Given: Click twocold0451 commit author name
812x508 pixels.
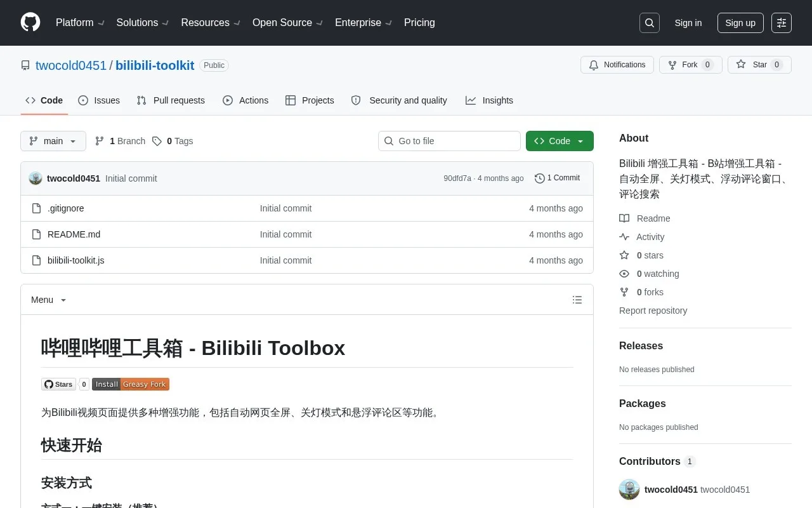Looking at the screenshot, I should pyautogui.click(x=74, y=178).
